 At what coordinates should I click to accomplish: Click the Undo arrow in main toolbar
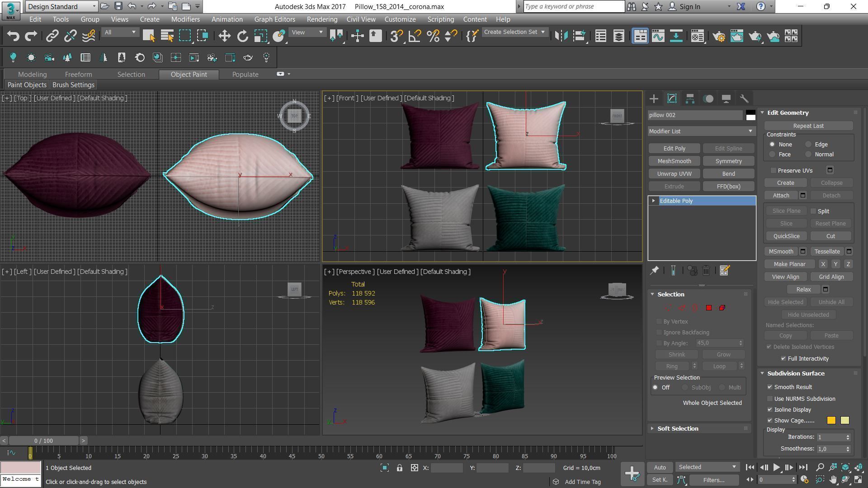pos(13,36)
